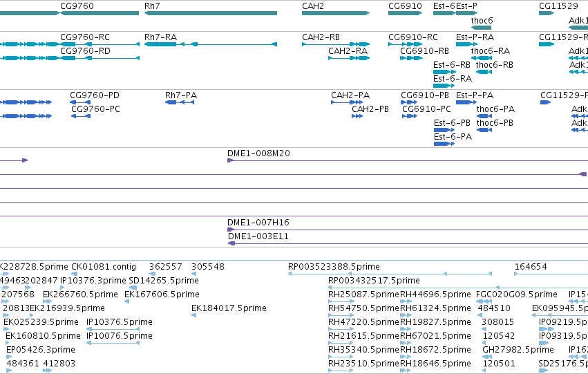Open the Est-P gene label

466,6
